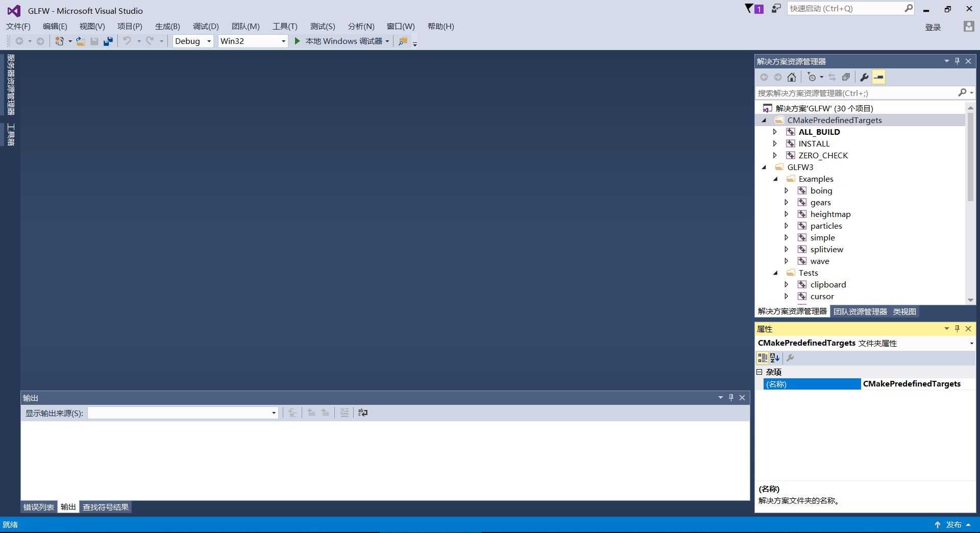980x533 pixels.
Task: Switch to the 类视图 tab
Action: [x=904, y=311]
